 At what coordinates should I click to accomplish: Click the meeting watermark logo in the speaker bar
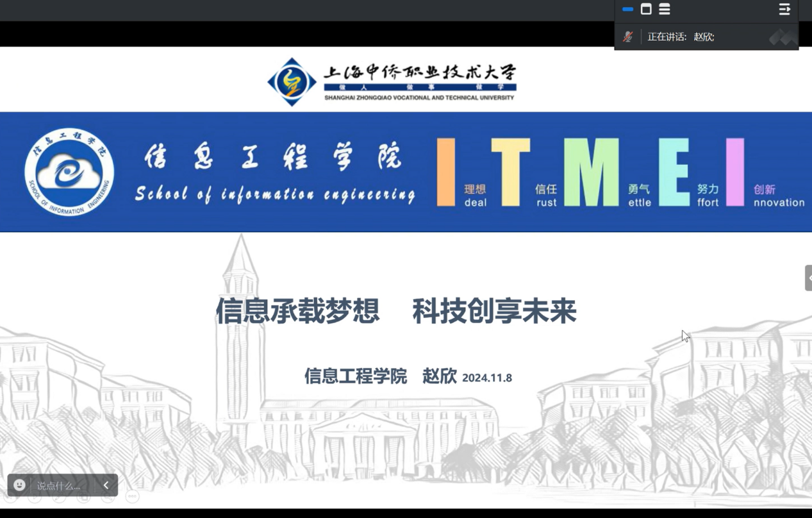(783, 37)
